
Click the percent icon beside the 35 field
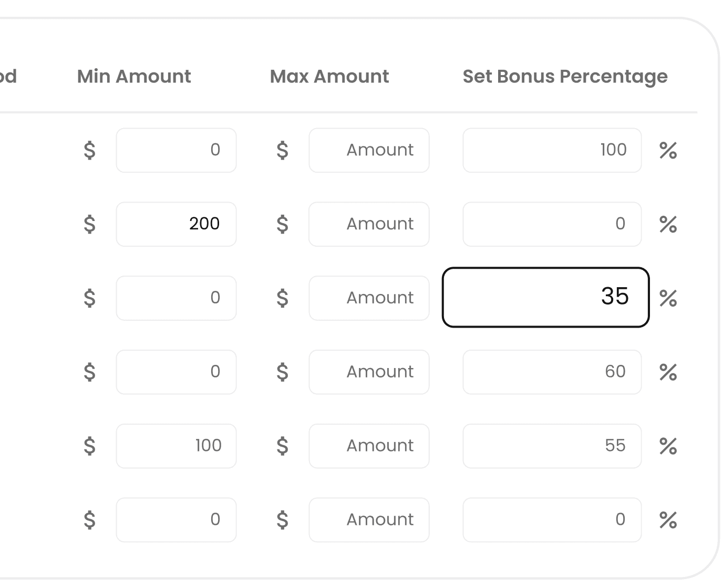(668, 298)
